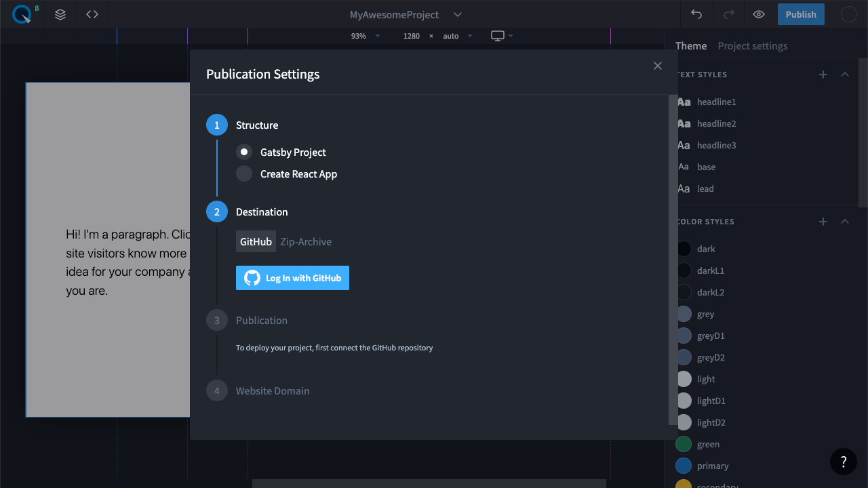Image resolution: width=868 pixels, height=488 pixels.
Task: Open the device type dropdown
Action: [502, 36]
